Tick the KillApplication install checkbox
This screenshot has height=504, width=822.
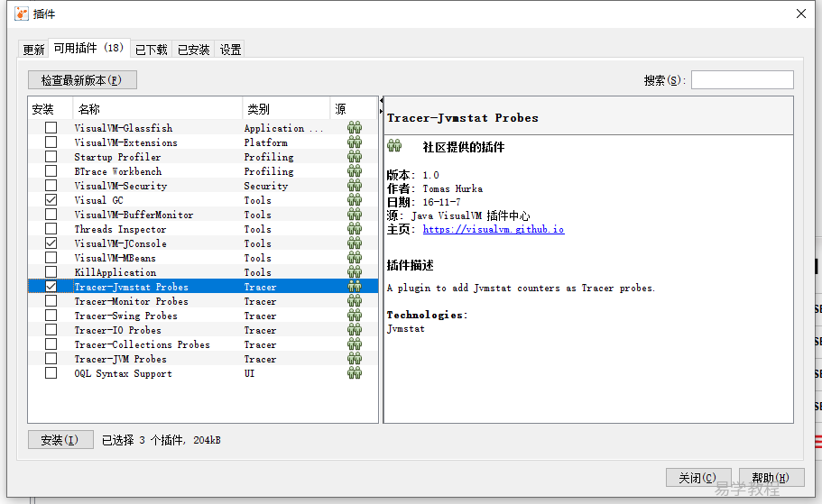[x=51, y=272]
